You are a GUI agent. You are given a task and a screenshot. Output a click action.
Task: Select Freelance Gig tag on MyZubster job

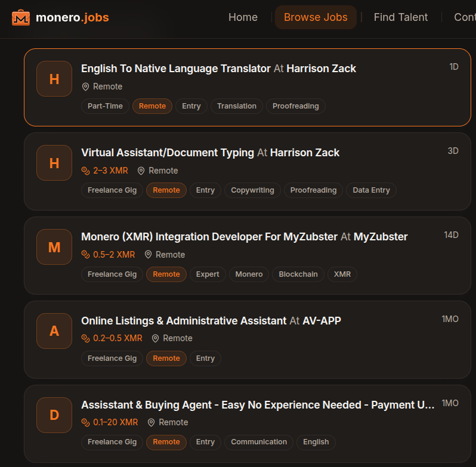pos(112,274)
